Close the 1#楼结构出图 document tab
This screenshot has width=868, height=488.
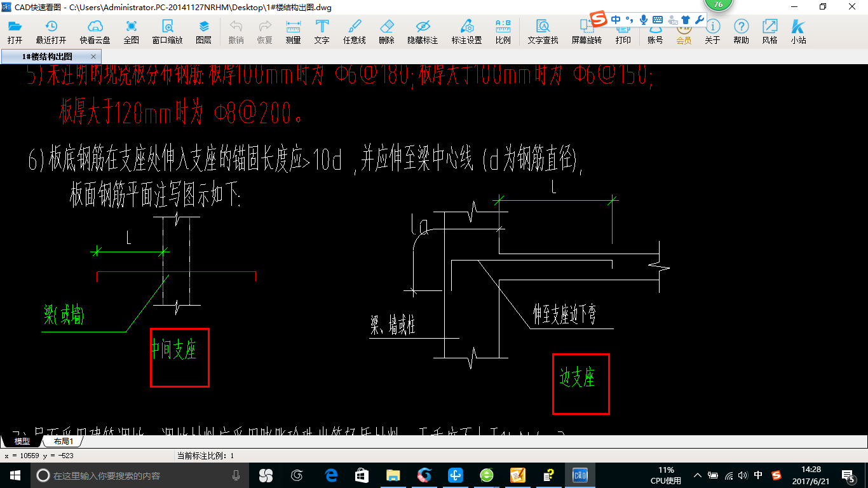[93, 57]
